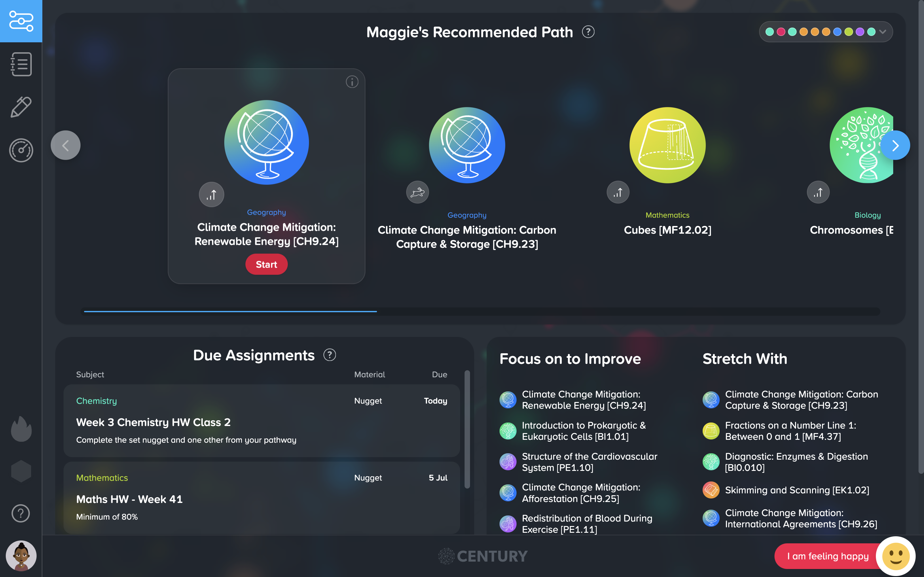Open the checklist sidebar icon
Viewport: 924px width, 577px height.
tap(21, 64)
